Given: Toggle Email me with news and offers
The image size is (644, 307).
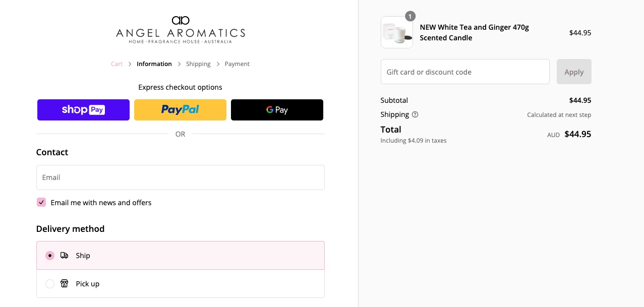Looking at the screenshot, I should [41, 202].
